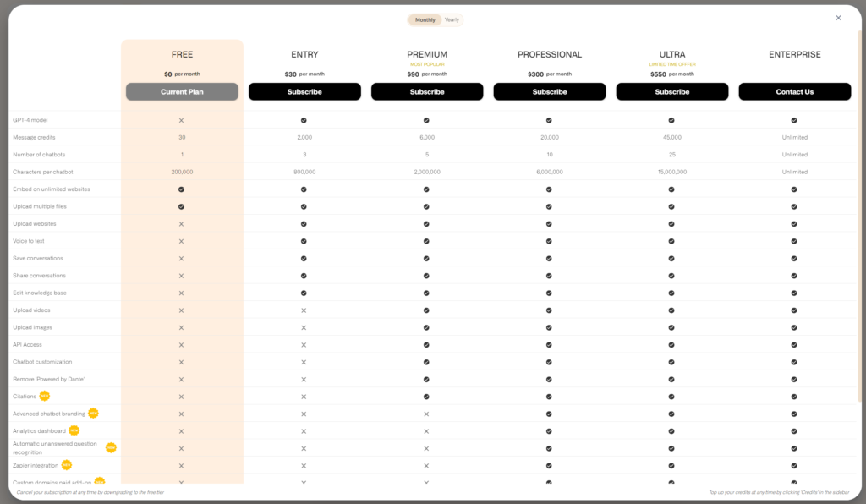Close the pricing plans dialog
The width and height of the screenshot is (866, 504).
(838, 19)
